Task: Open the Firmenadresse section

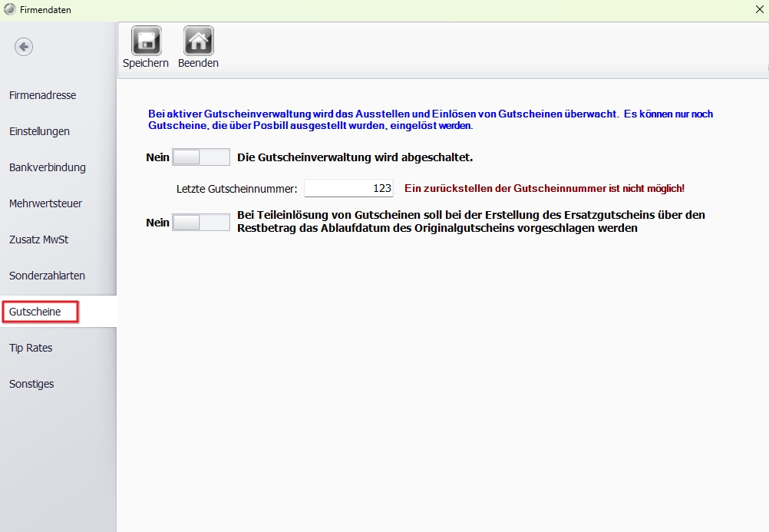Action: pyautogui.click(x=43, y=95)
